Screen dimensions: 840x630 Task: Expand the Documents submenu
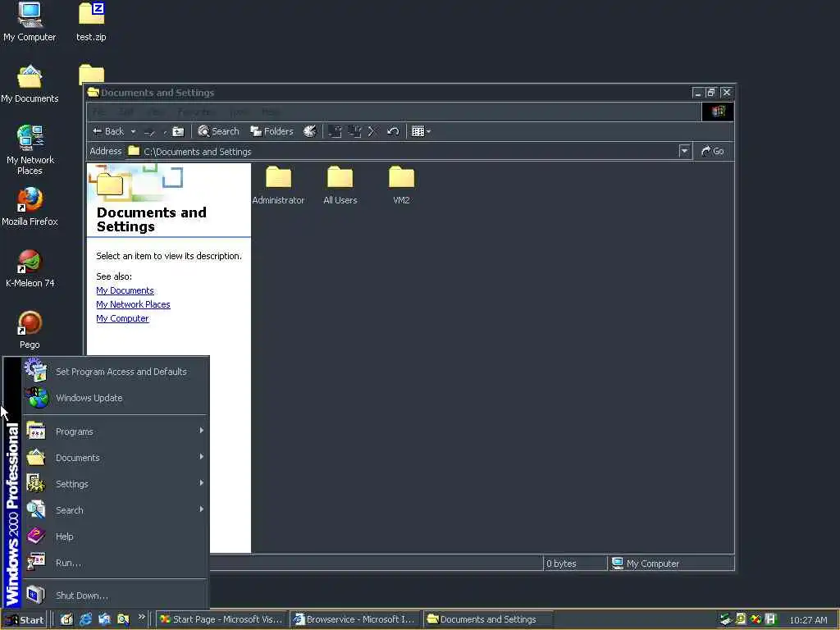pyautogui.click(x=115, y=458)
